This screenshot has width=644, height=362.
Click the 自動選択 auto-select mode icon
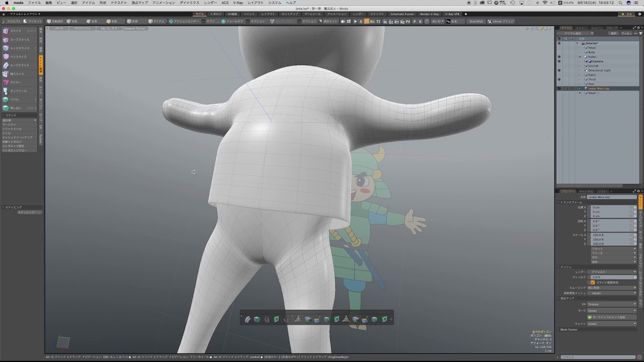click(49, 22)
